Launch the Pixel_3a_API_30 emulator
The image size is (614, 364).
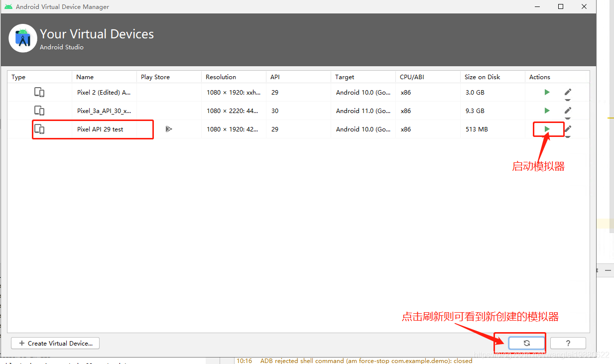[x=547, y=111]
